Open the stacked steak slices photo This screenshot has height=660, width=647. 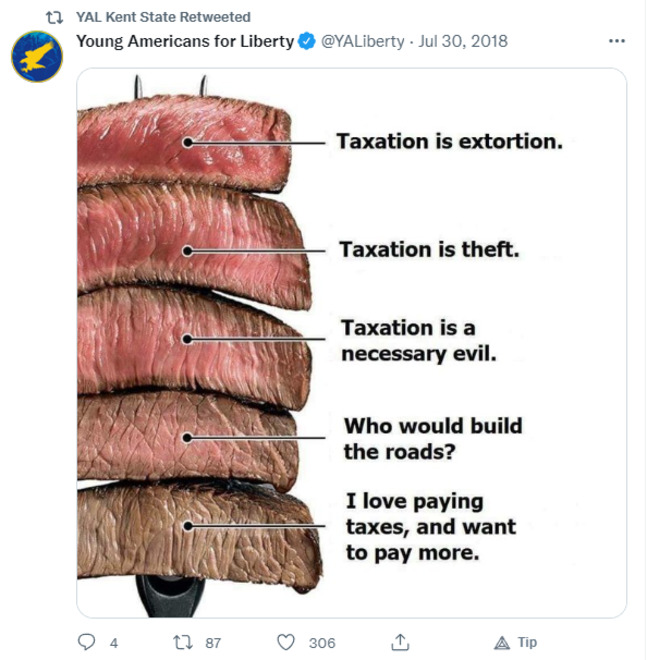pyautogui.click(x=351, y=343)
